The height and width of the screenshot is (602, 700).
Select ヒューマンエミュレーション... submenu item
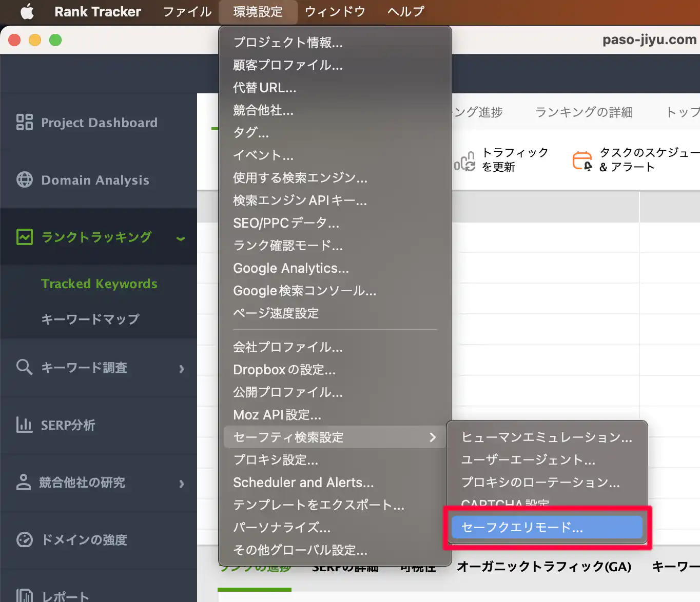[547, 437]
